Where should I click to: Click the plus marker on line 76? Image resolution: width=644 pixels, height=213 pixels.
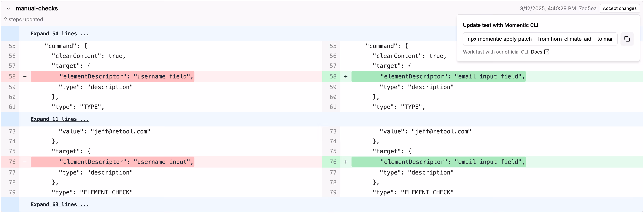(x=345, y=162)
